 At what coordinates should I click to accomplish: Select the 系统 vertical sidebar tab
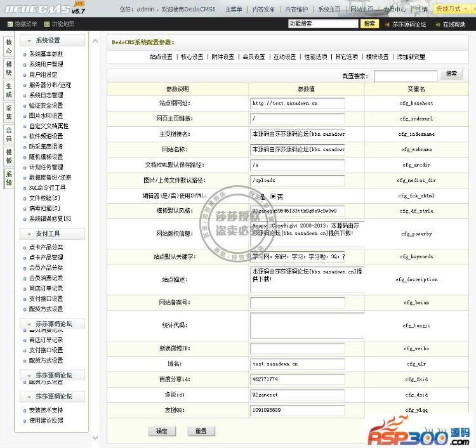[x=9, y=178]
